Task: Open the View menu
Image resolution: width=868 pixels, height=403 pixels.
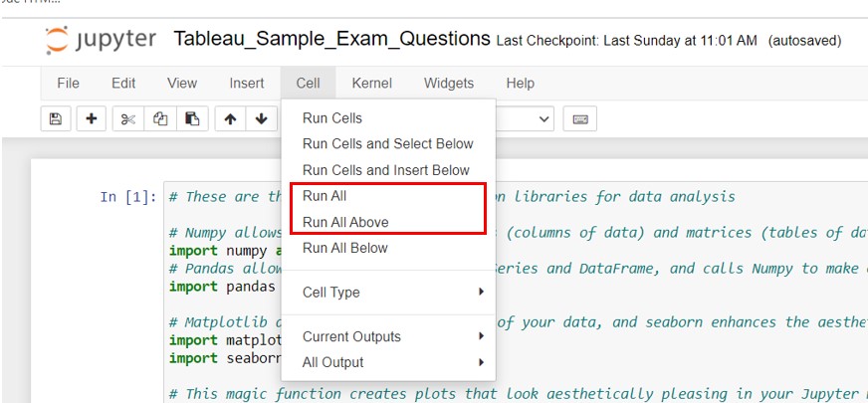Action: 182,84
